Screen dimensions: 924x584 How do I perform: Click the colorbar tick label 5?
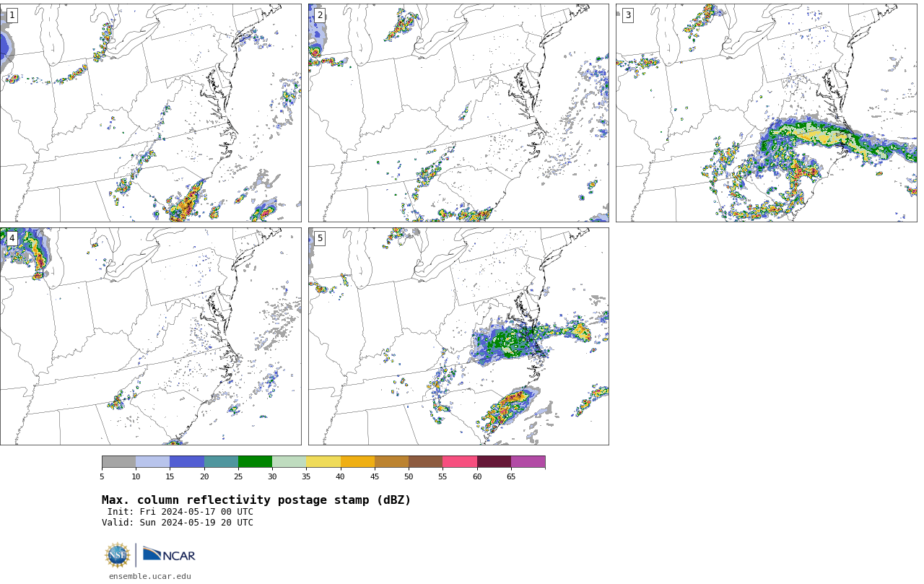(x=102, y=476)
